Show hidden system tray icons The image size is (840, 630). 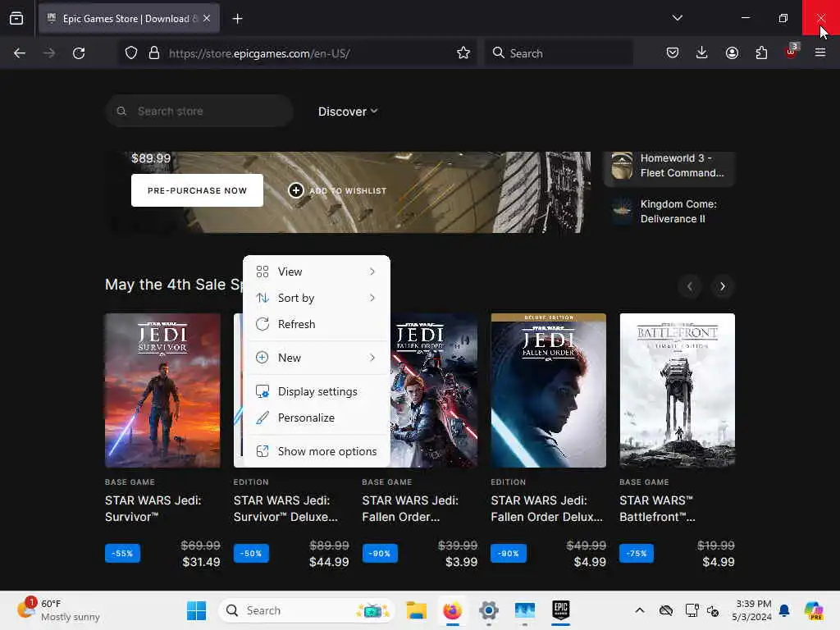tap(640, 610)
